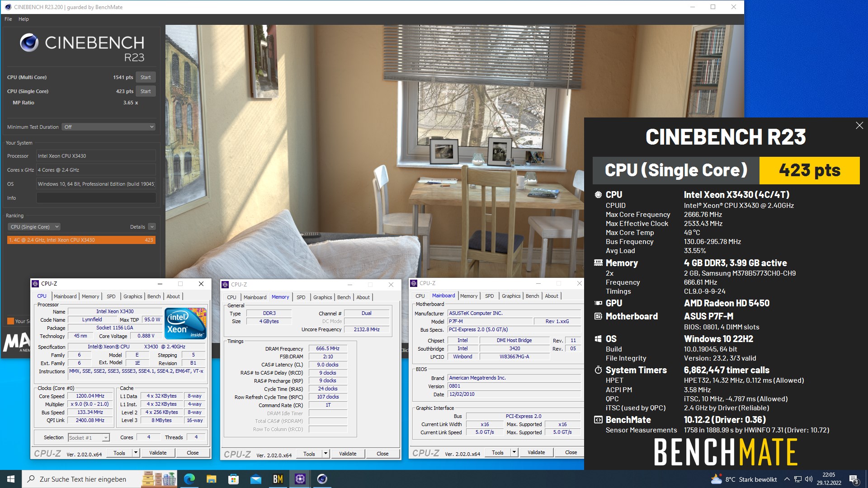Click the DRAM Frequency value 666.5 MHz
The height and width of the screenshot is (488, 868).
coord(328,349)
